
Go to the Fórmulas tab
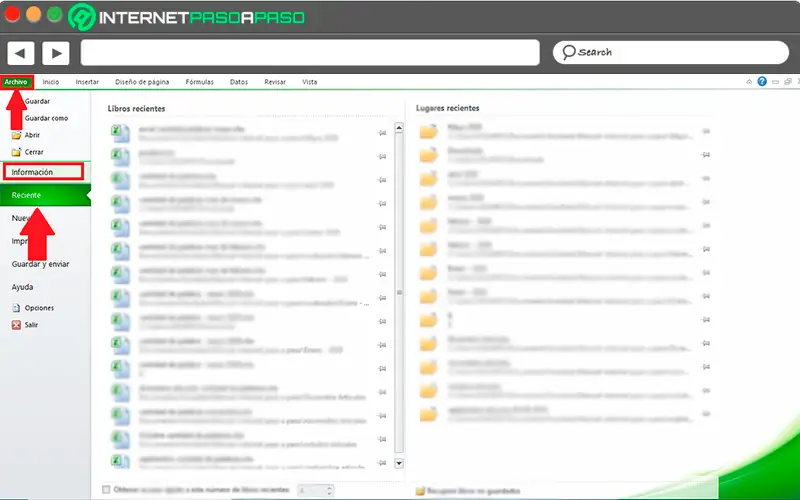click(x=199, y=82)
